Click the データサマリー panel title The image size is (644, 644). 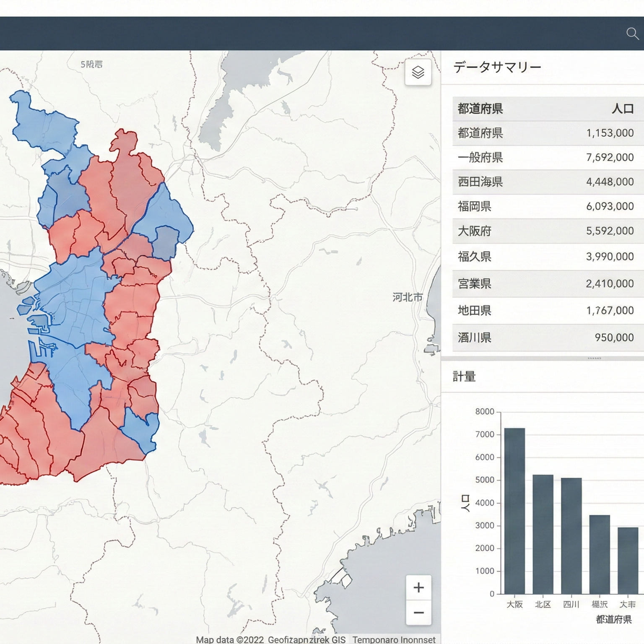[497, 67]
